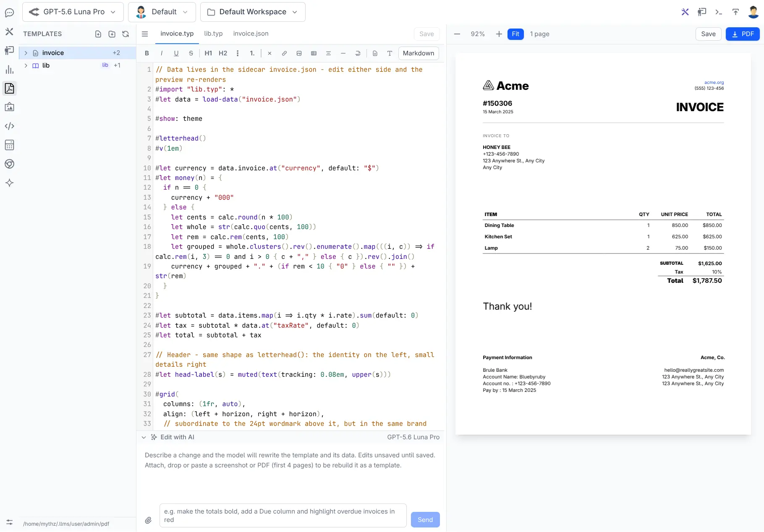Open the image gallery sidebar icon
The height and width of the screenshot is (532, 764).
9,107
